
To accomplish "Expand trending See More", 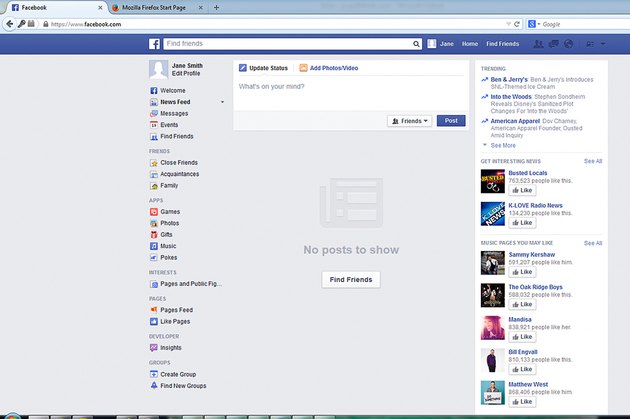I will (503, 145).
